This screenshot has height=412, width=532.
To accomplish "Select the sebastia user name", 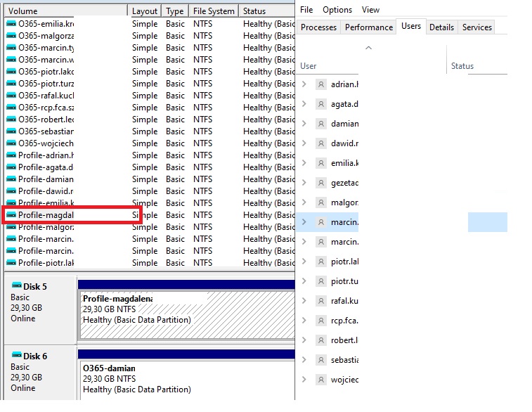I will [x=345, y=360].
